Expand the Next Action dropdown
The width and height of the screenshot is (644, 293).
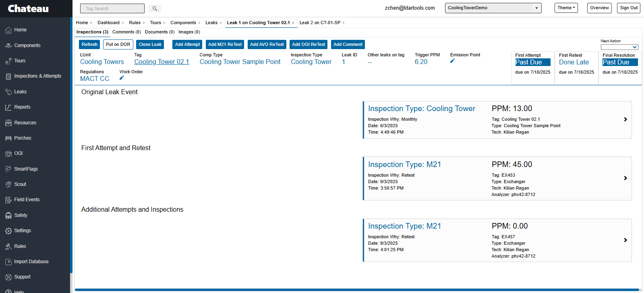click(x=619, y=47)
